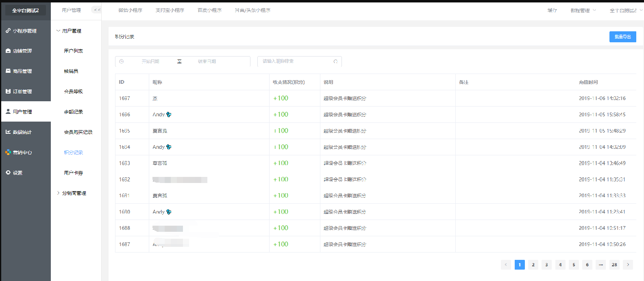Select 会员购买记录 in the submenu
Image resolution: width=644 pixels, height=281 pixels.
[x=78, y=132]
